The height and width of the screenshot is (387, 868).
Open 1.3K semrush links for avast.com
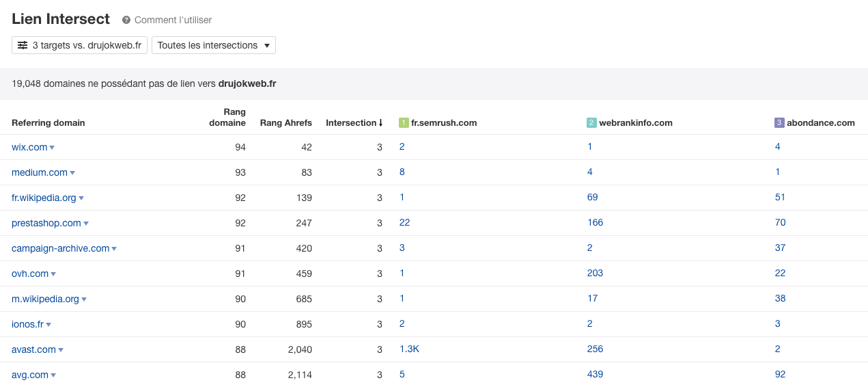point(409,349)
